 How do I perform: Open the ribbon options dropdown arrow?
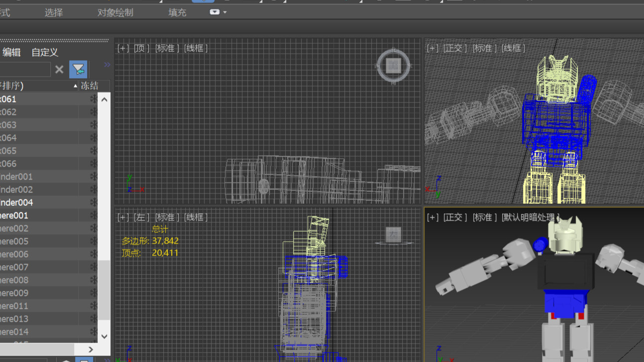225,12
